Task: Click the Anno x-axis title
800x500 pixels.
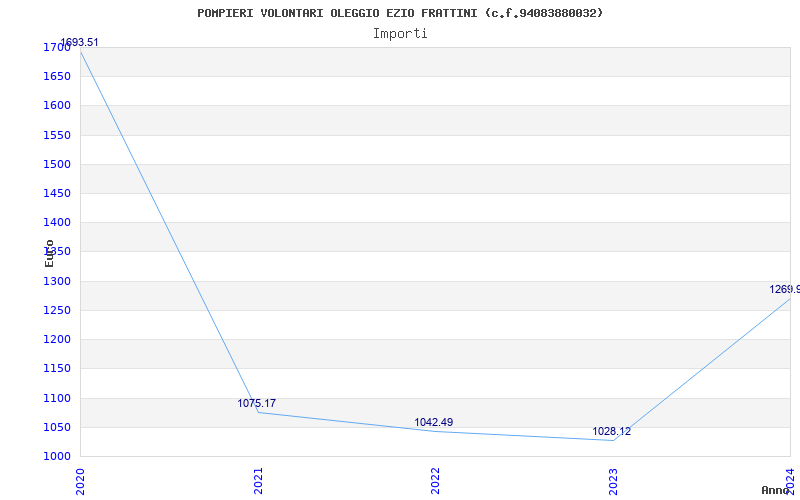Action: [x=776, y=490]
